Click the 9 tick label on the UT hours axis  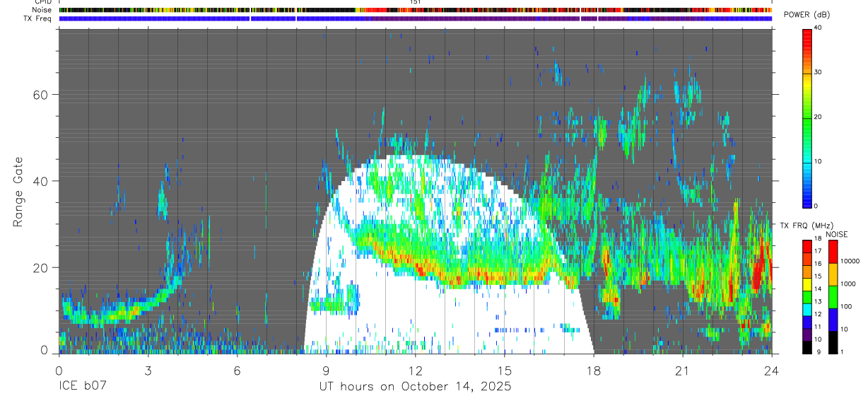click(x=326, y=371)
